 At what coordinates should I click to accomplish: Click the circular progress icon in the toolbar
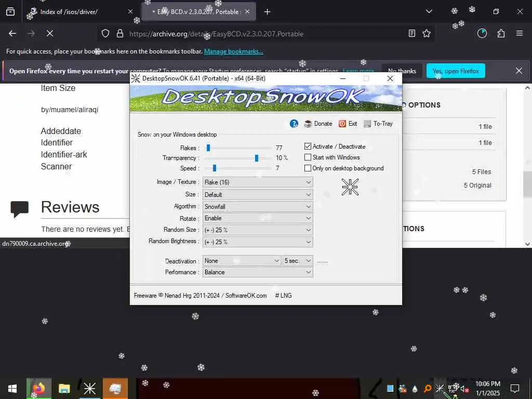482,33
